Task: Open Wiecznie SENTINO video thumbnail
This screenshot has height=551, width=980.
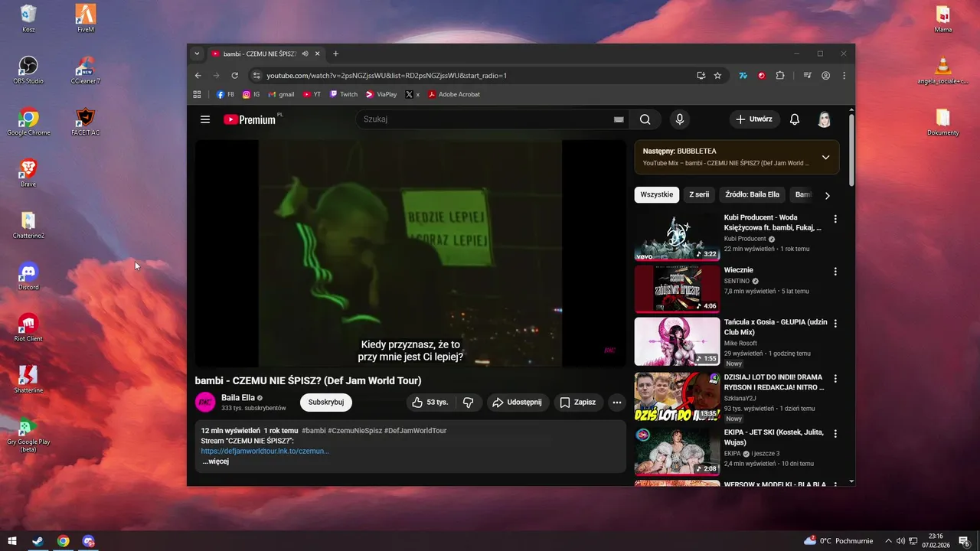Action: 677,289
